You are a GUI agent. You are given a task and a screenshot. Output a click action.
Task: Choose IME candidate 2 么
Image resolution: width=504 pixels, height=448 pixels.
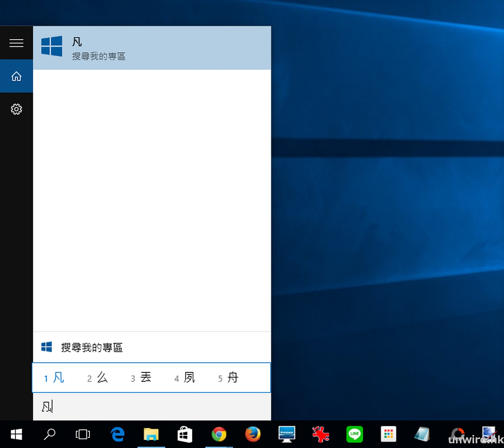point(98,378)
